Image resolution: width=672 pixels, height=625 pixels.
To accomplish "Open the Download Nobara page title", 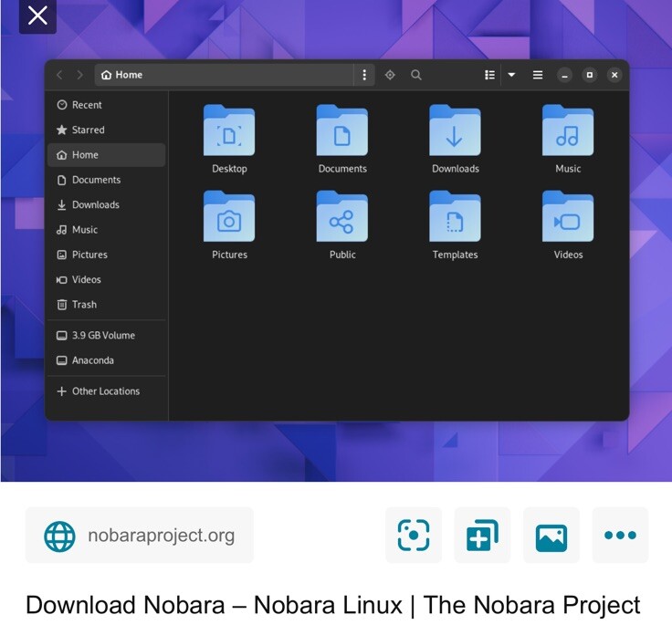I will 333,605.
